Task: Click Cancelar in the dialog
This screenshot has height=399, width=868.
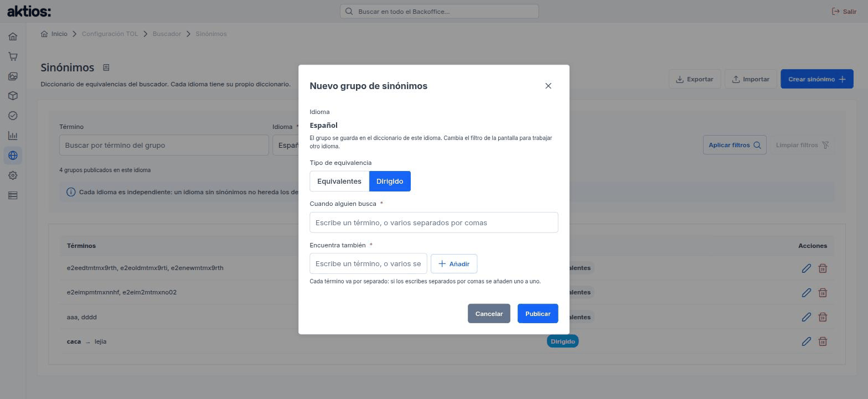Action: pyautogui.click(x=489, y=314)
